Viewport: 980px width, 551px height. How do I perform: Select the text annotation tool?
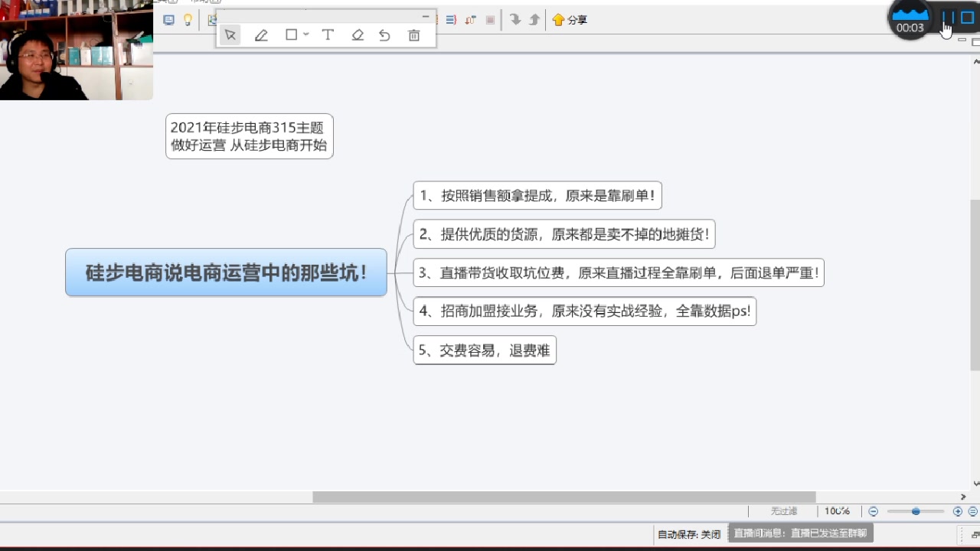point(328,34)
